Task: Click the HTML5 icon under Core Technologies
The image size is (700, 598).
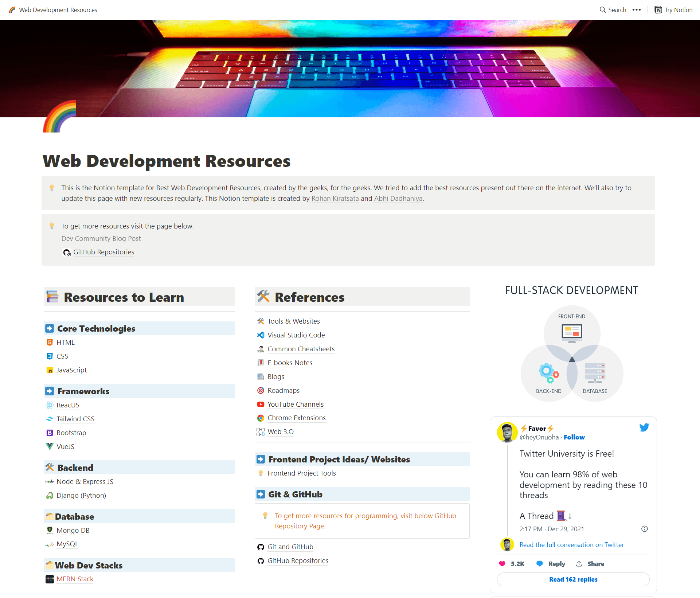Action: (50, 343)
